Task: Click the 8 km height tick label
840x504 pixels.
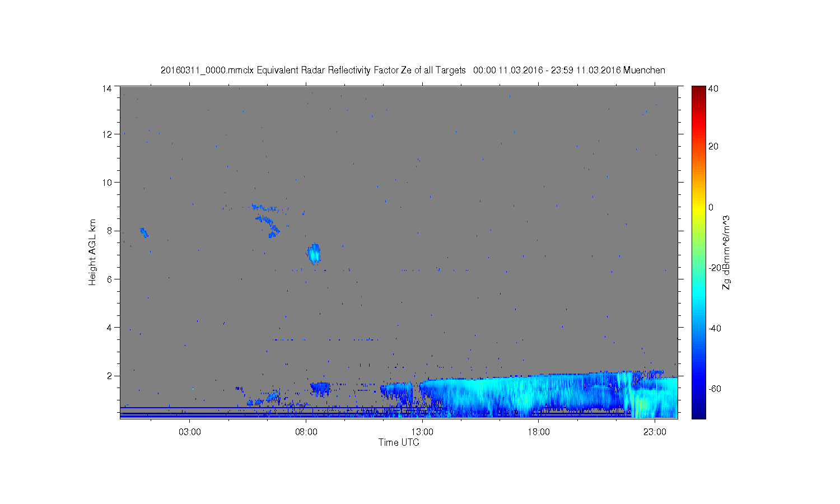Action: (x=110, y=231)
